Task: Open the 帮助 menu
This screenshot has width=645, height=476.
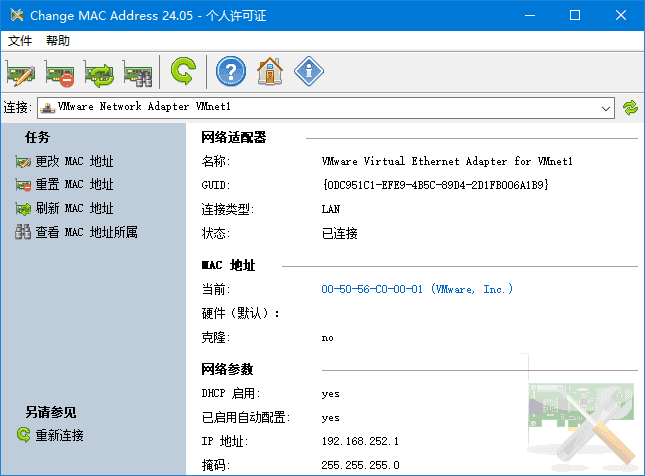Action: tap(58, 41)
